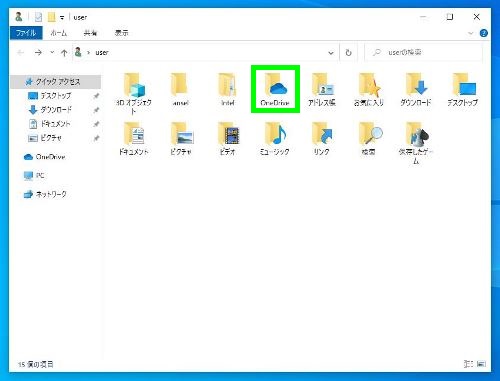Screen dimensions: 500x381
Task: Click the user icon in title bar
Action: pyautogui.click(x=19, y=16)
